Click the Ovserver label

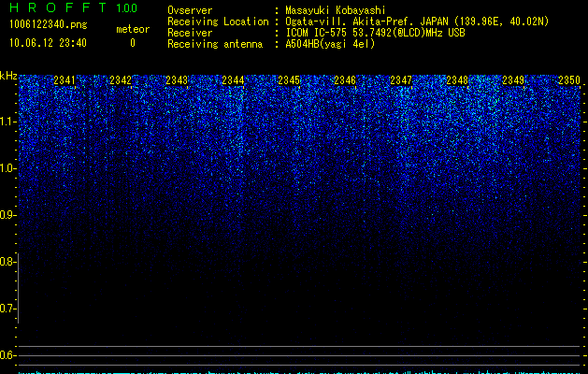pyautogui.click(x=190, y=10)
